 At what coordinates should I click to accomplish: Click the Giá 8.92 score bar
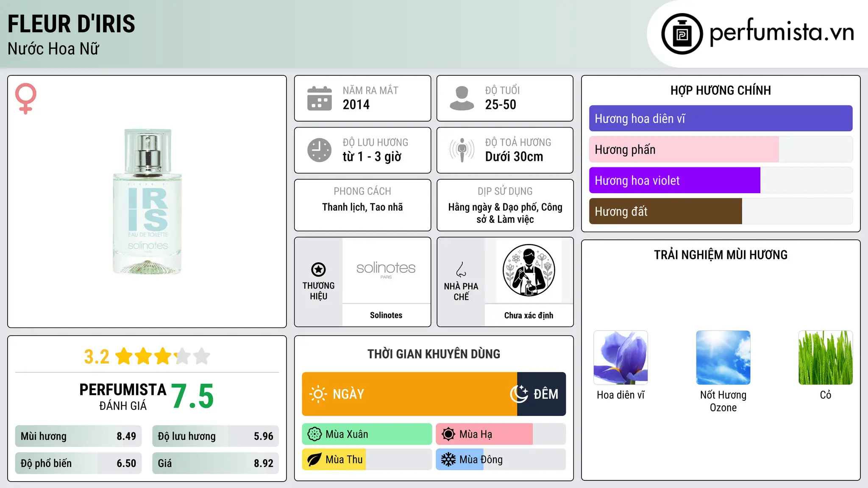(x=216, y=463)
